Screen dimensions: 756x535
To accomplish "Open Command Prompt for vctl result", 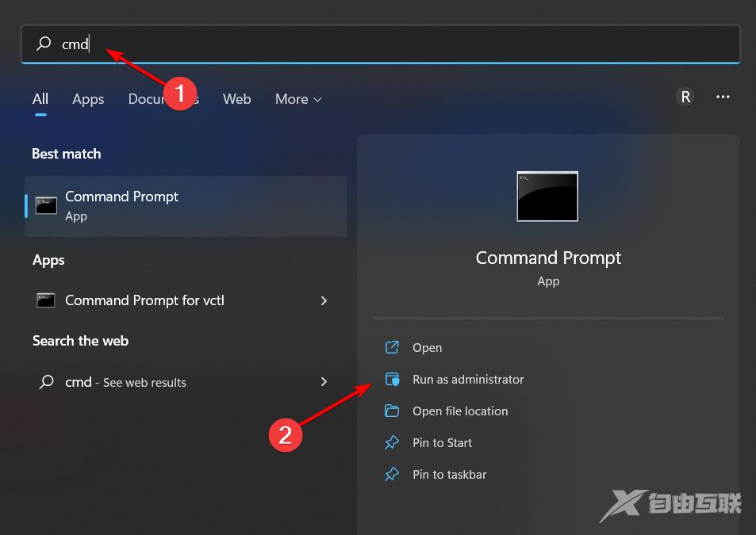I will point(186,300).
